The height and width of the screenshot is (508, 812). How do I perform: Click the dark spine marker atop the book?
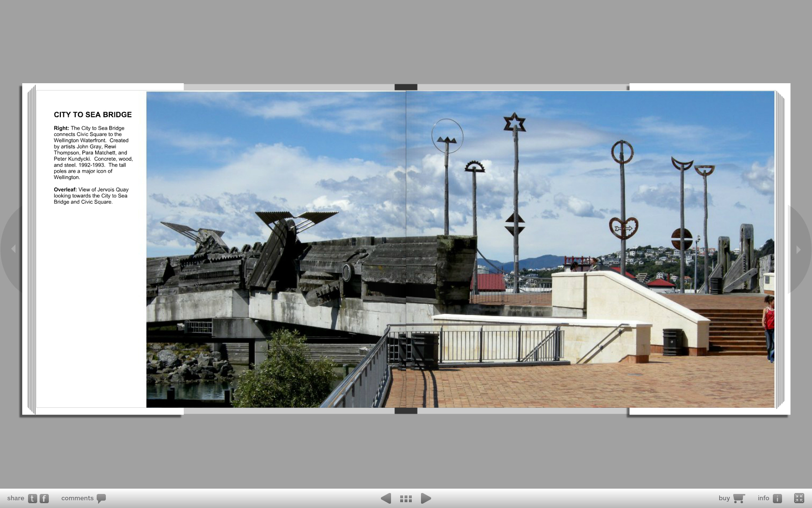(x=406, y=87)
